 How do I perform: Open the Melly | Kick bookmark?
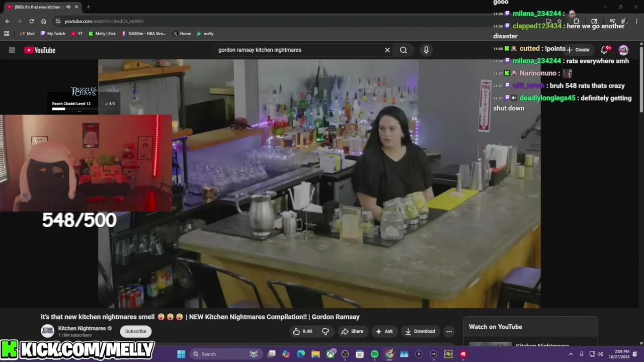tap(102, 34)
